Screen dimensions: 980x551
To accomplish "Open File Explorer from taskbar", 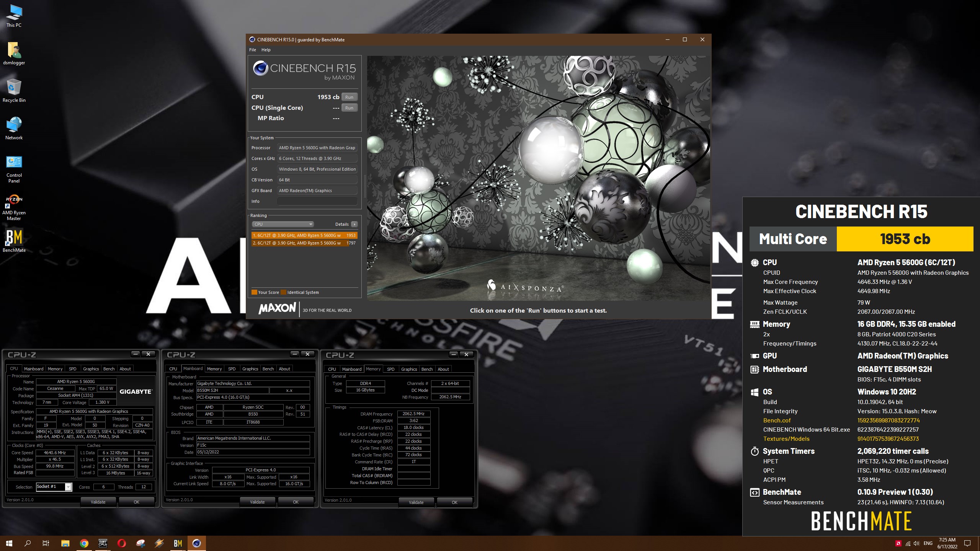I will 65,543.
